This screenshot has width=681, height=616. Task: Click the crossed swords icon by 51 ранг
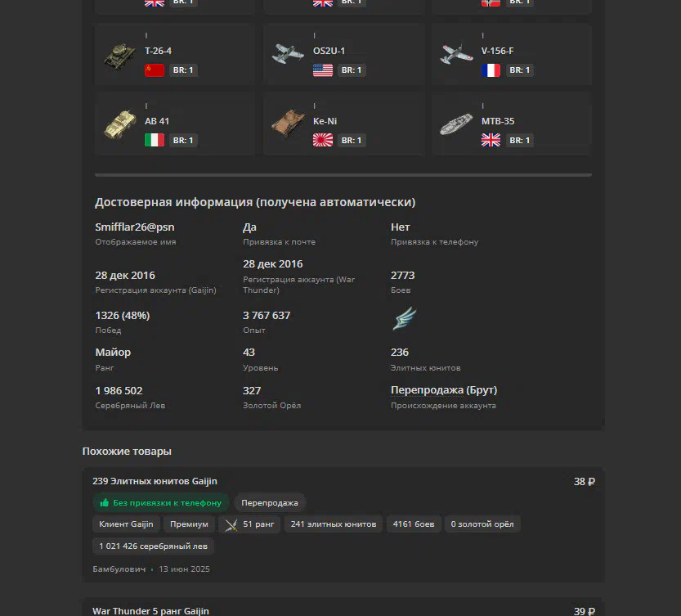point(231,524)
